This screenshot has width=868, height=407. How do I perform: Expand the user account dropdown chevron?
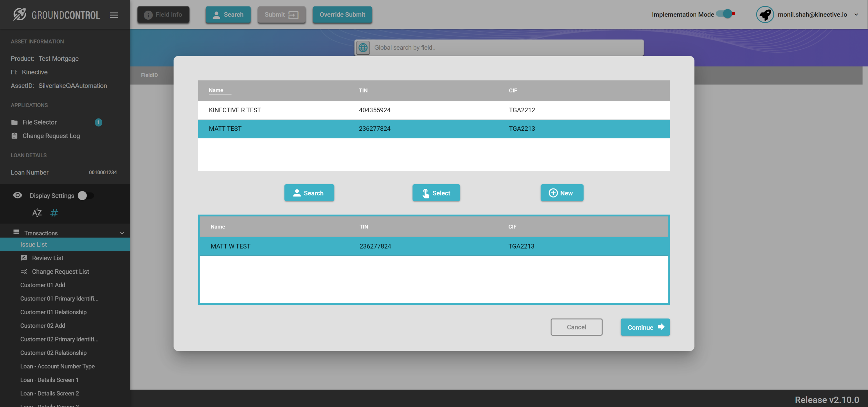coord(856,15)
